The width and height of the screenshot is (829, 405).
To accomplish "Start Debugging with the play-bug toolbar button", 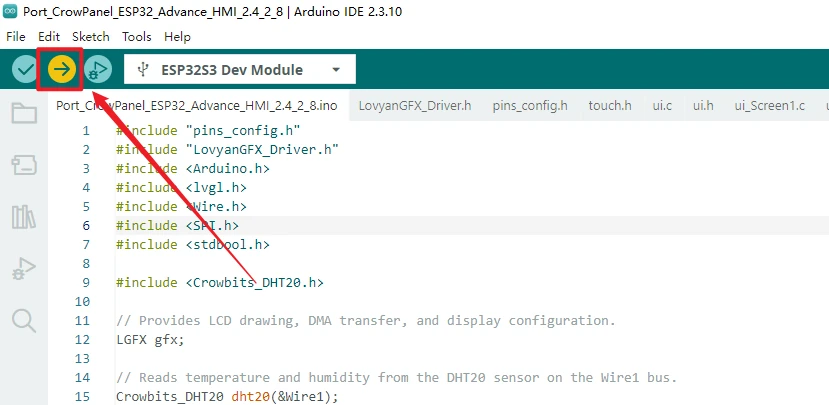I will click(x=98, y=69).
